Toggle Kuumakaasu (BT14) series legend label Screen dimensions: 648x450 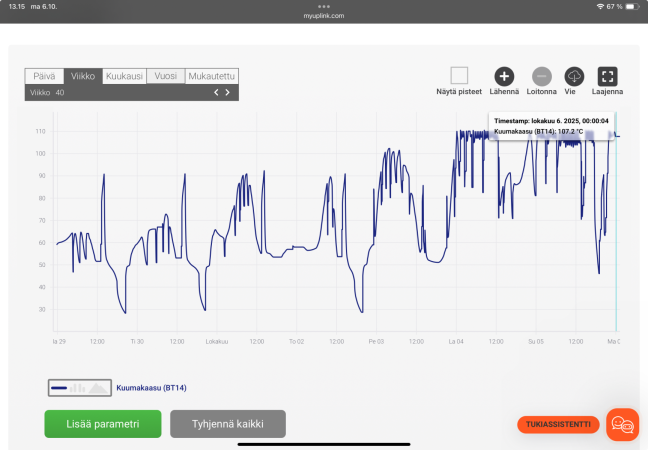tap(151, 388)
